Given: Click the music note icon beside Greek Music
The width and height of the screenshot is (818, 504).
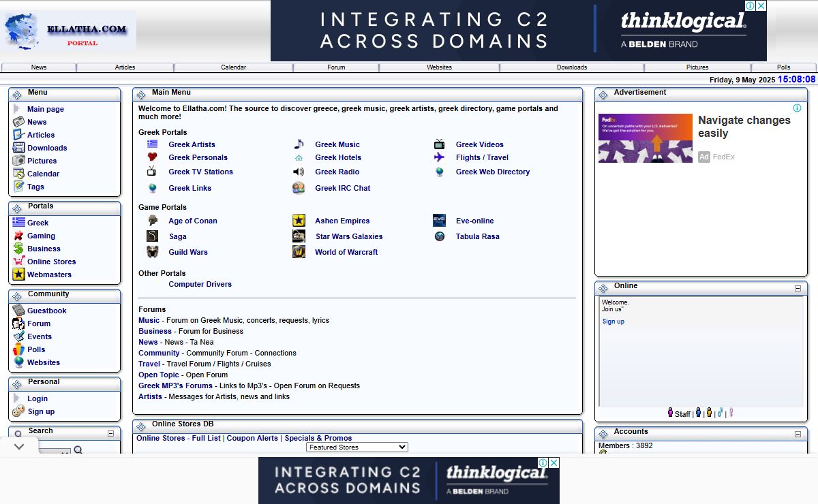Looking at the screenshot, I should 299,144.
